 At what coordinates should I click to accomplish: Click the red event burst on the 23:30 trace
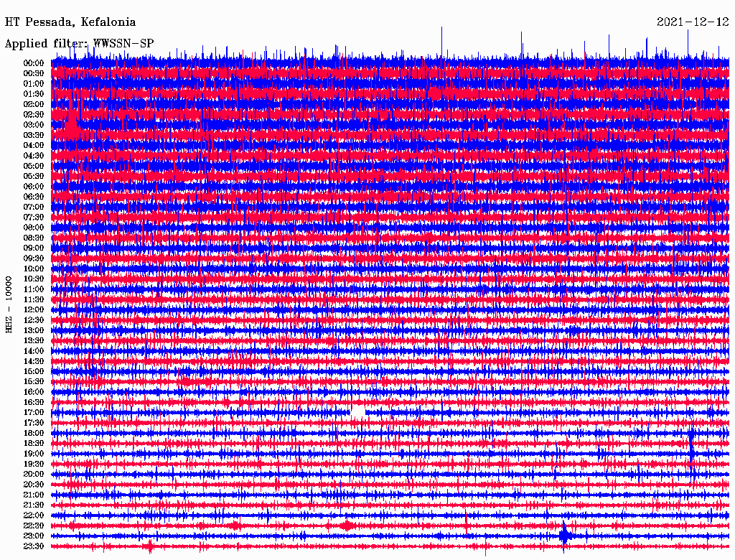(x=150, y=546)
